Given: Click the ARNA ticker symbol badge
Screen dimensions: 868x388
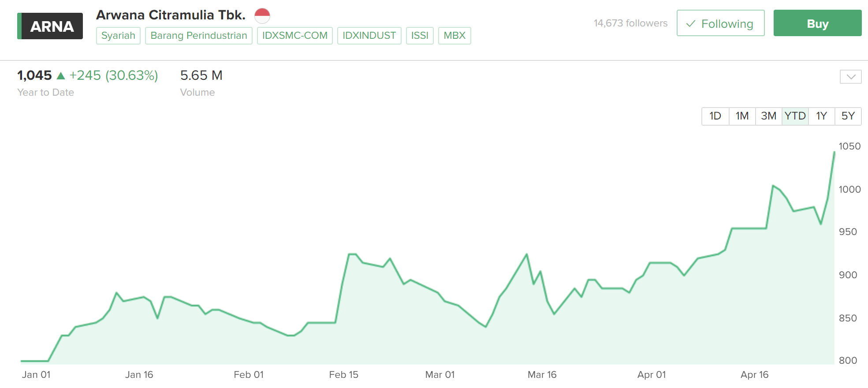Looking at the screenshot, I should [x=50, y=26].
